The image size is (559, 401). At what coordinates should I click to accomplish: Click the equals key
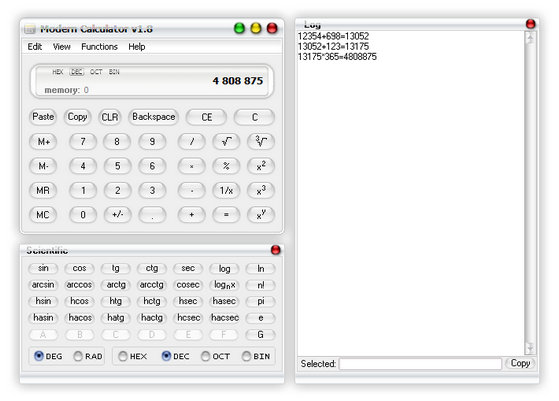point(226,215)
